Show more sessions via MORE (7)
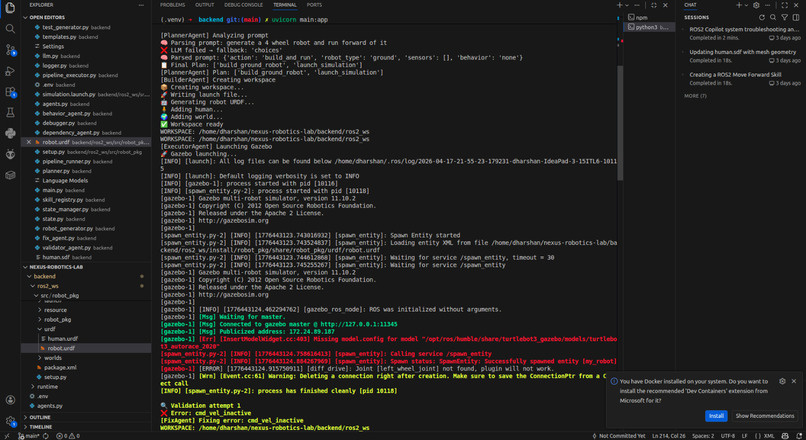Image resolution: width=806 pixels, height=440 pixels. (695, 96)
